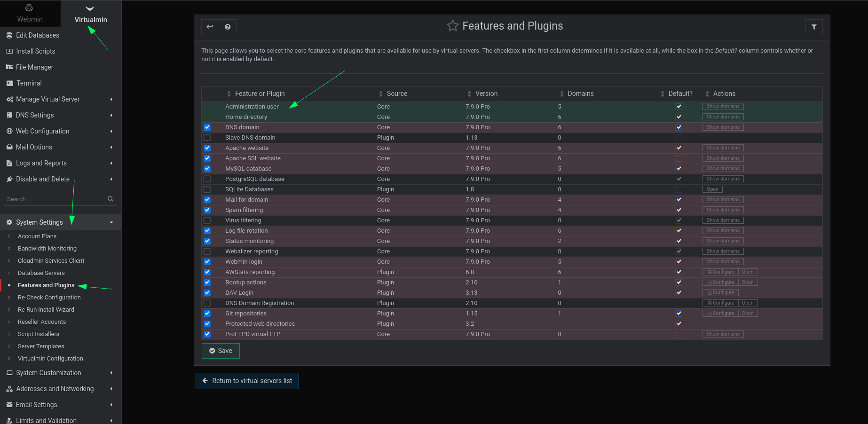This screenshot has height=424, width=868.
Task: Disable the Apache website feature checkbox
Action: click(x=207, y=148)
